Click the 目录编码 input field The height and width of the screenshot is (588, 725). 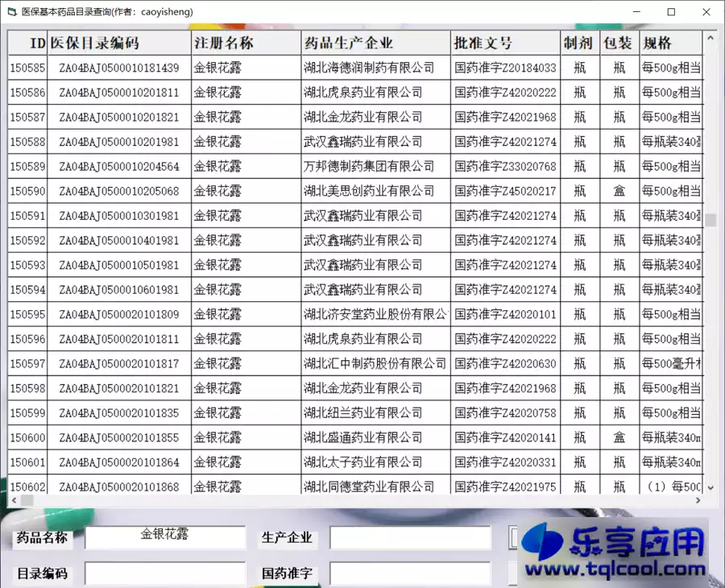(x=165, y=573)
